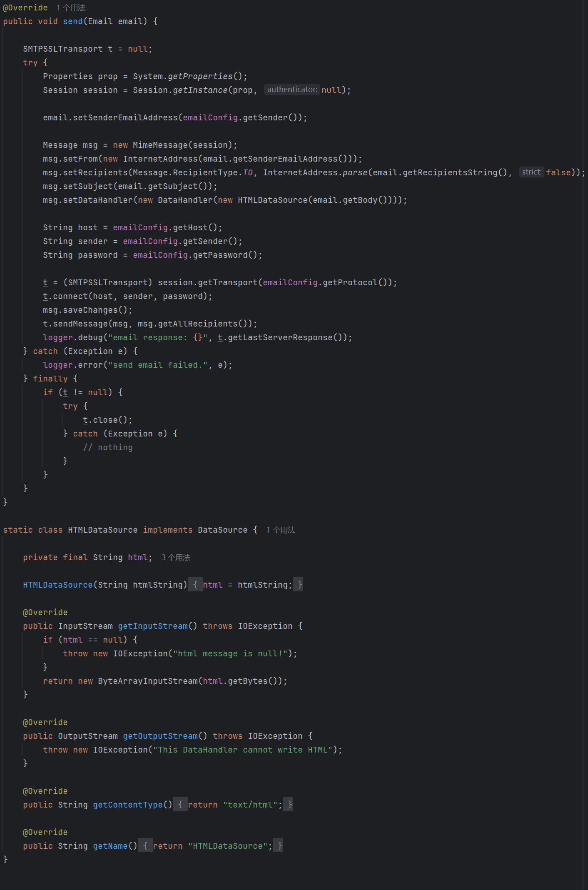The height and width of the screenshot is (890, 588).
Task: Click the implements keyword
Action: click(168, 530)
